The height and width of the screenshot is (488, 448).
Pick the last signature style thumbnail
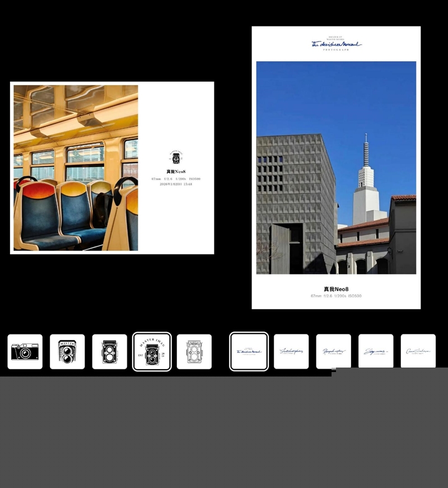[x=418, y=352]
